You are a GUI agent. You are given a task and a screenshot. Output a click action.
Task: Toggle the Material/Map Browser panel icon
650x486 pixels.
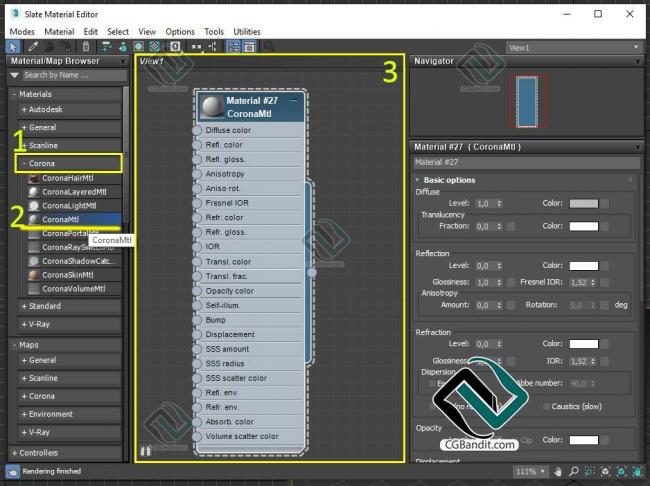(x=233, y=47)
